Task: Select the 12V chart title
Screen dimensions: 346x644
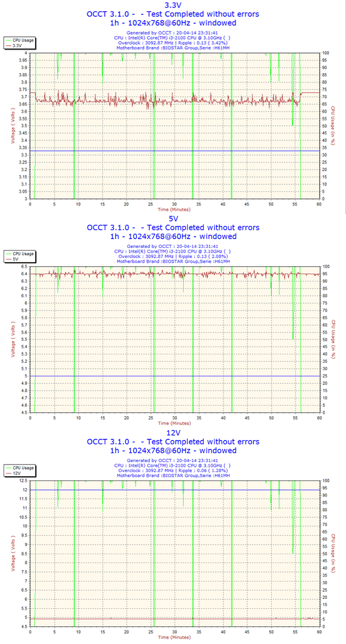Action: tap(173, 433)
